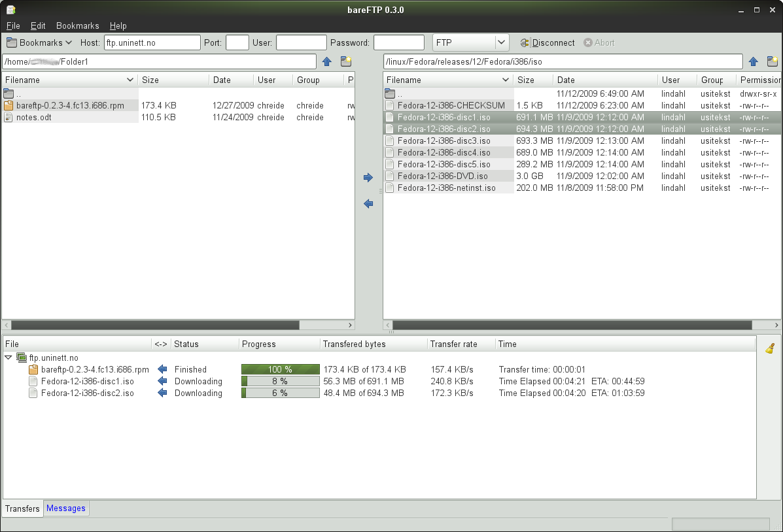Create new folder in remote pane
This screenshot has width=783, height=532.
click(x=772, y=62)
